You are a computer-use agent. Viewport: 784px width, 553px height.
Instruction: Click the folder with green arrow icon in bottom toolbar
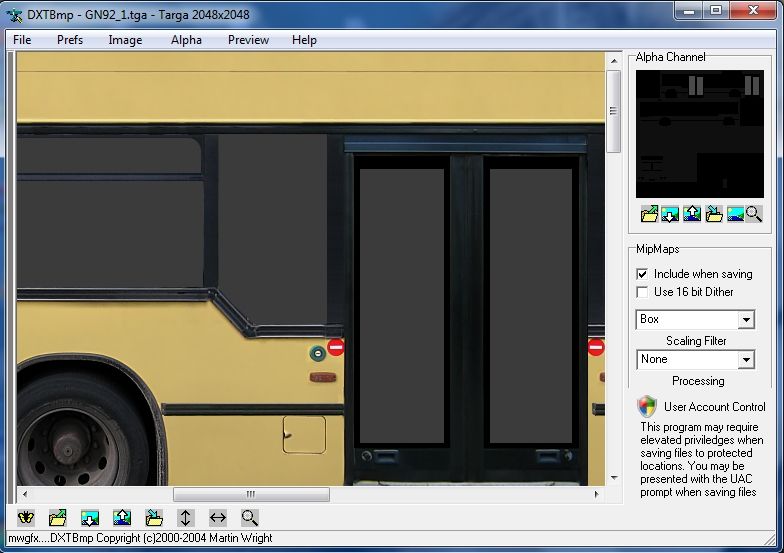coord(58,518)
